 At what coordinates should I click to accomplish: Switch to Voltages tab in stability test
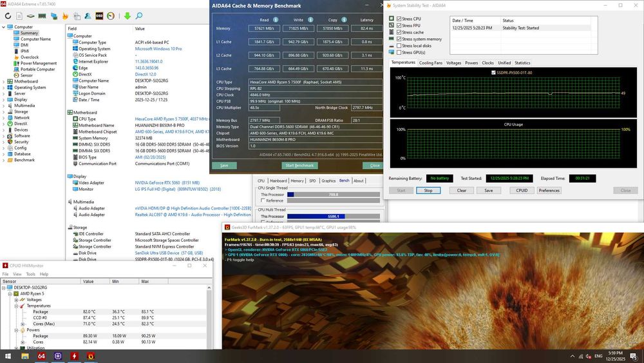[453, 63]
